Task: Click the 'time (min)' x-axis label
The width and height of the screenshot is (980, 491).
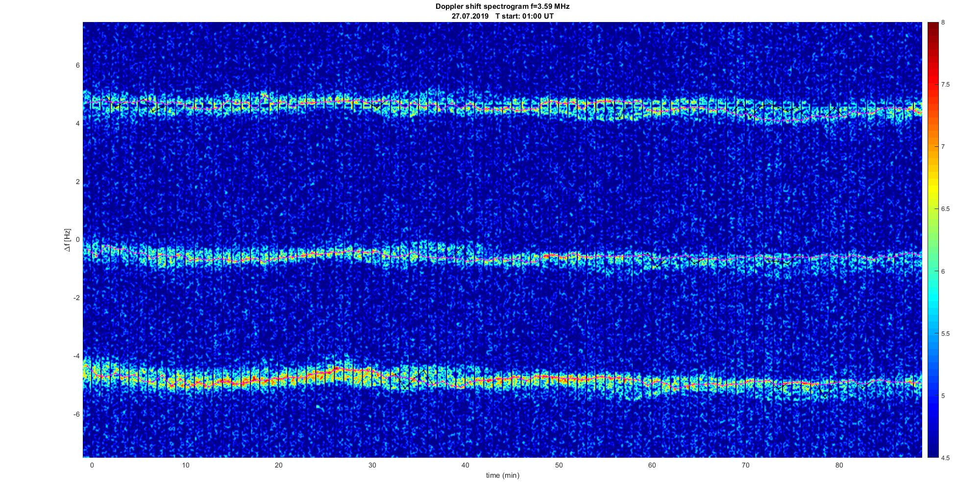Action: tap(503, 475)
